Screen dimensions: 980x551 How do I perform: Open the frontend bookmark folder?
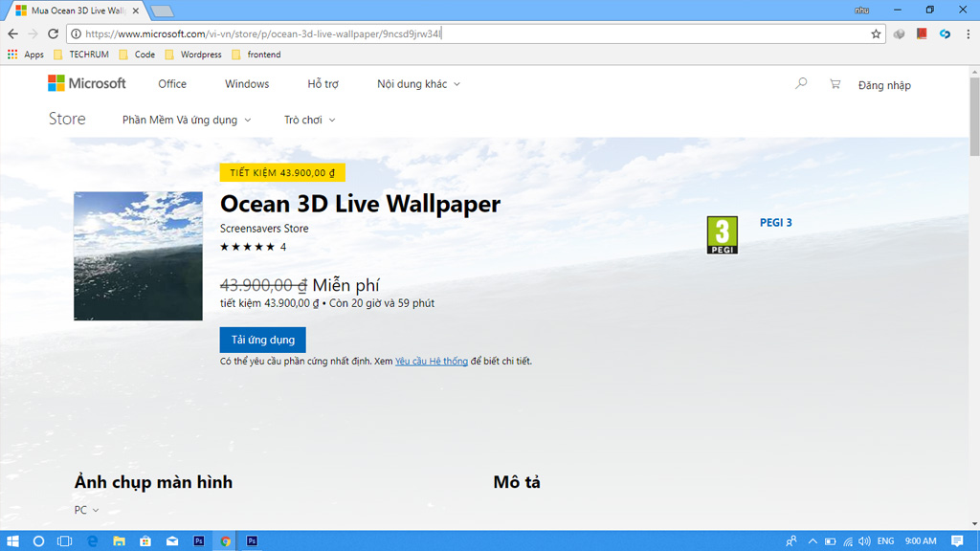tap(256, 55)
